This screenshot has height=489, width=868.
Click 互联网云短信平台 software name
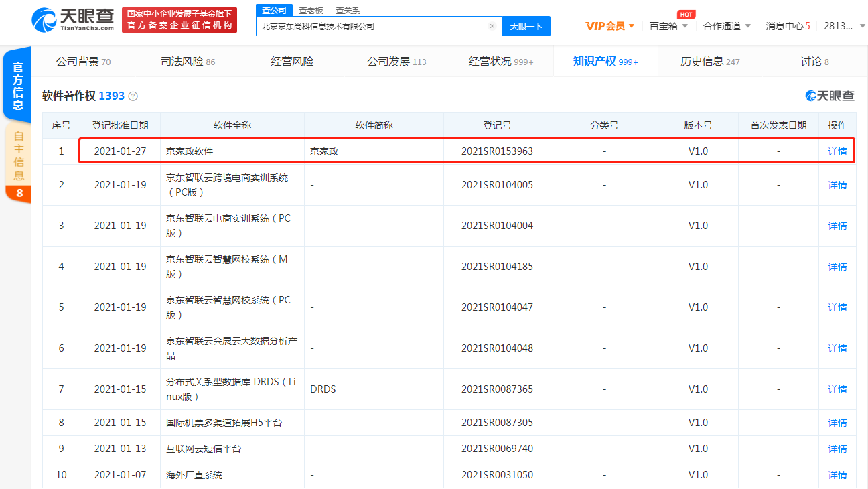tap(204, 449)
